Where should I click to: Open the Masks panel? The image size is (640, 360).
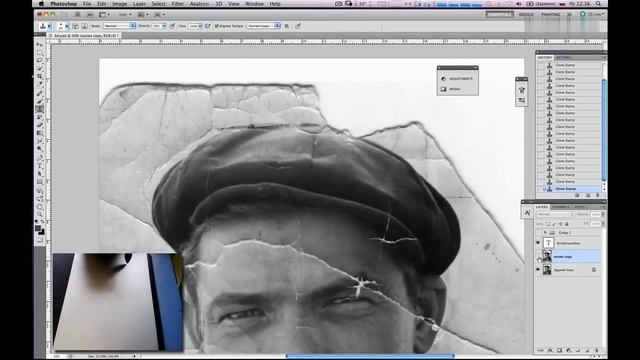click(451, 89)
